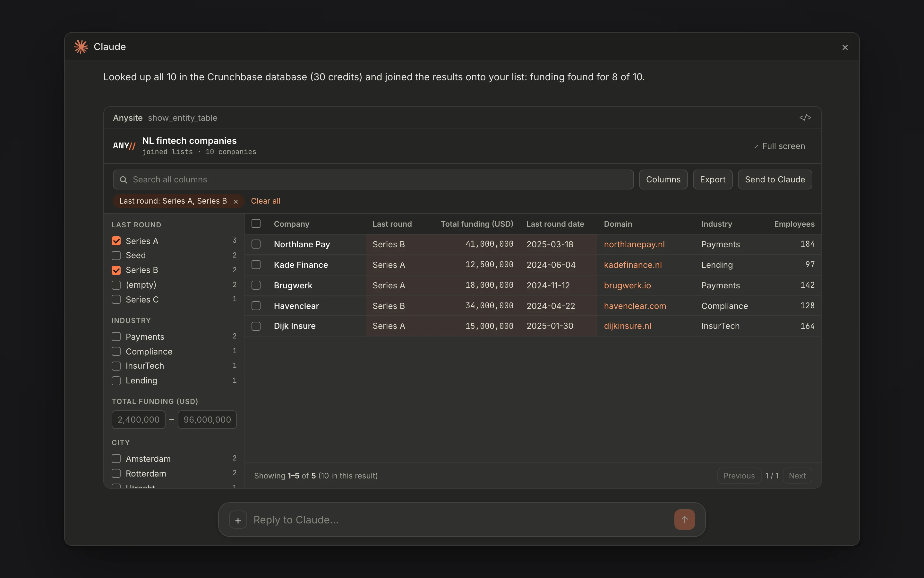This screenshot has height=578, width=924.
Task: Open the northlanepay.nl domain link
Action: 634,244
